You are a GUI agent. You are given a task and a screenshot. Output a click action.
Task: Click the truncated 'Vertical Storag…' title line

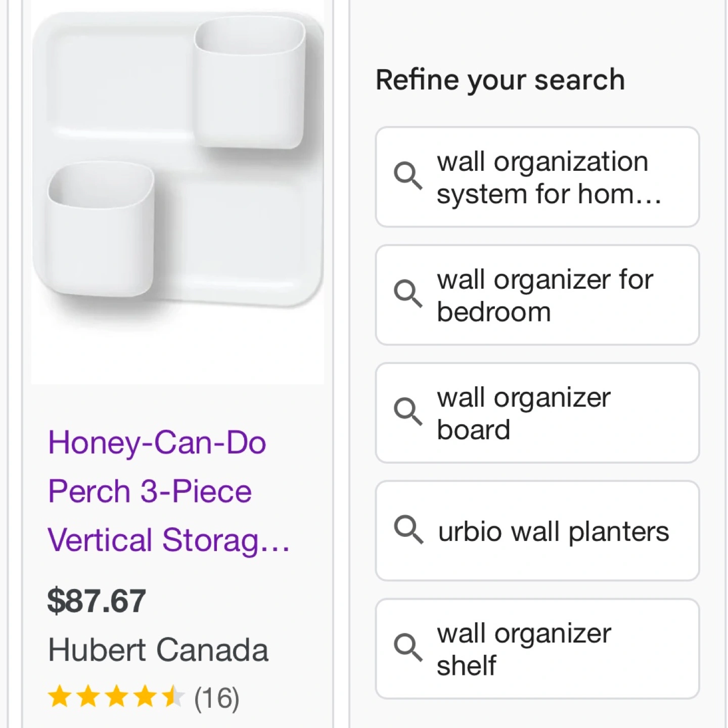(x=168, y=540)
